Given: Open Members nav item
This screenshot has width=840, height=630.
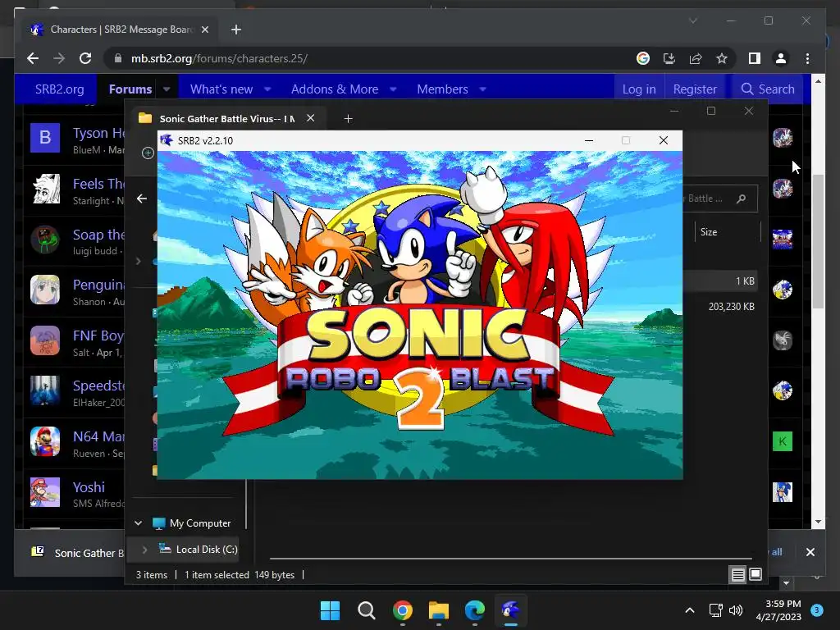Looking at the screenshot, I should coord(442,89).
